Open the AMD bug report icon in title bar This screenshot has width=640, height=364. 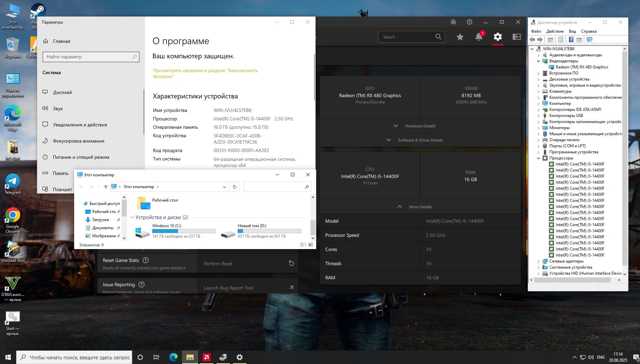point(453,22)
